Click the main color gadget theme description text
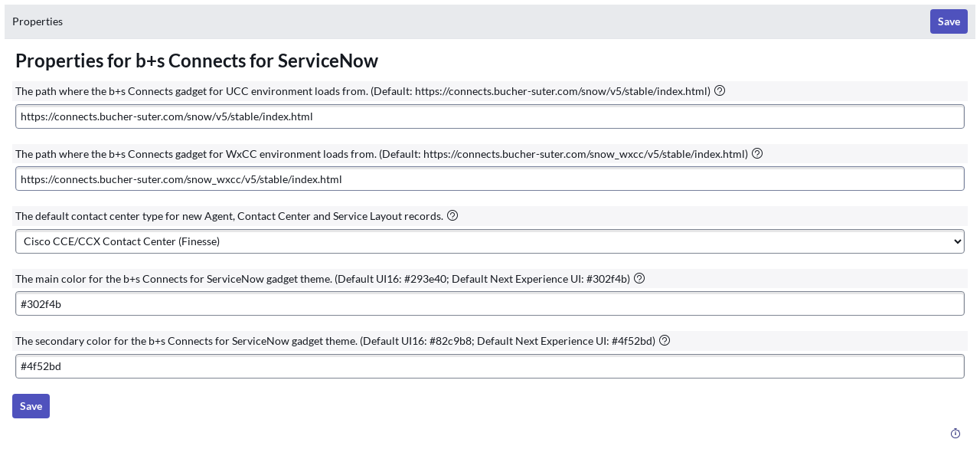 point(322,279)
